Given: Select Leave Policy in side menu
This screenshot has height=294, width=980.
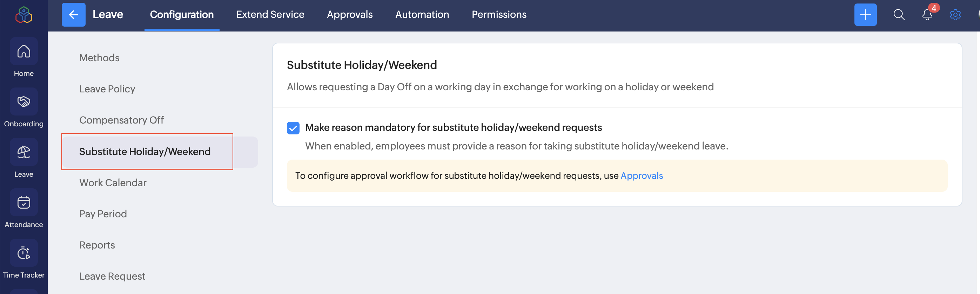Looking at the screenshot, I should pos(107,89).
